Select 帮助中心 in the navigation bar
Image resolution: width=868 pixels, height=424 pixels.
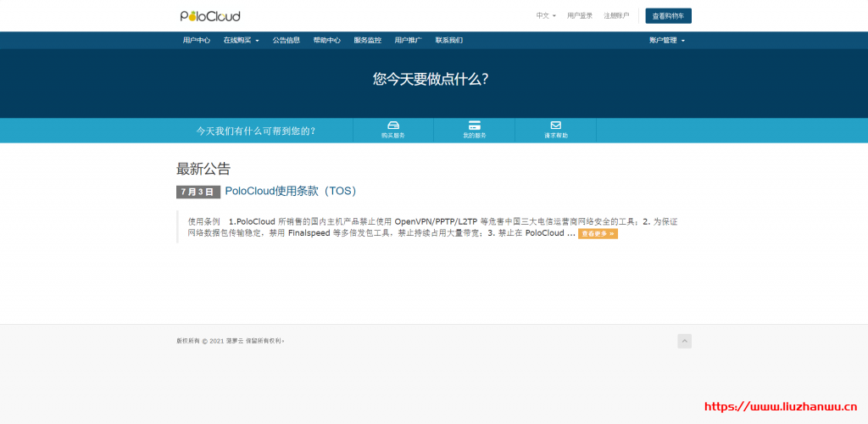point(326,40)
